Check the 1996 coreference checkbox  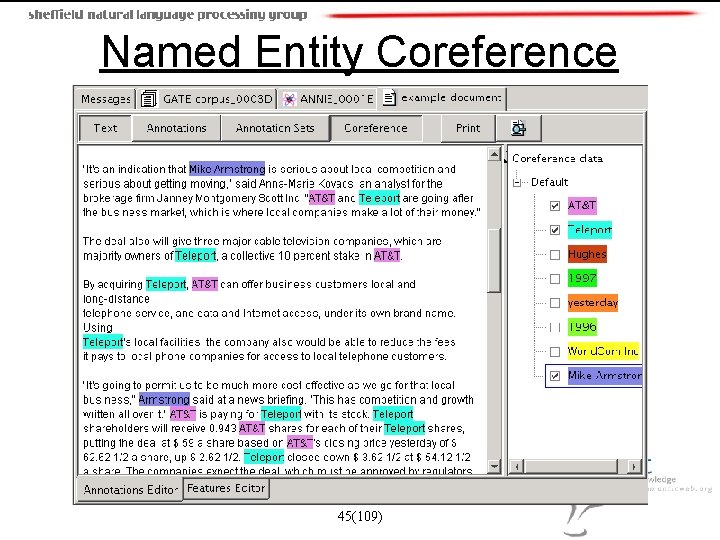pyautogui.click(x=555, y=327)
